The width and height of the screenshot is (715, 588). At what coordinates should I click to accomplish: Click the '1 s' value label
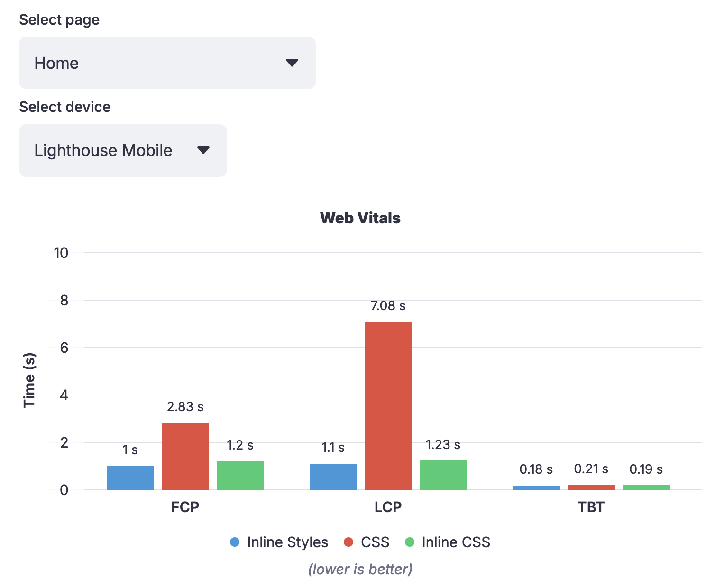click(x=130, y=450)
